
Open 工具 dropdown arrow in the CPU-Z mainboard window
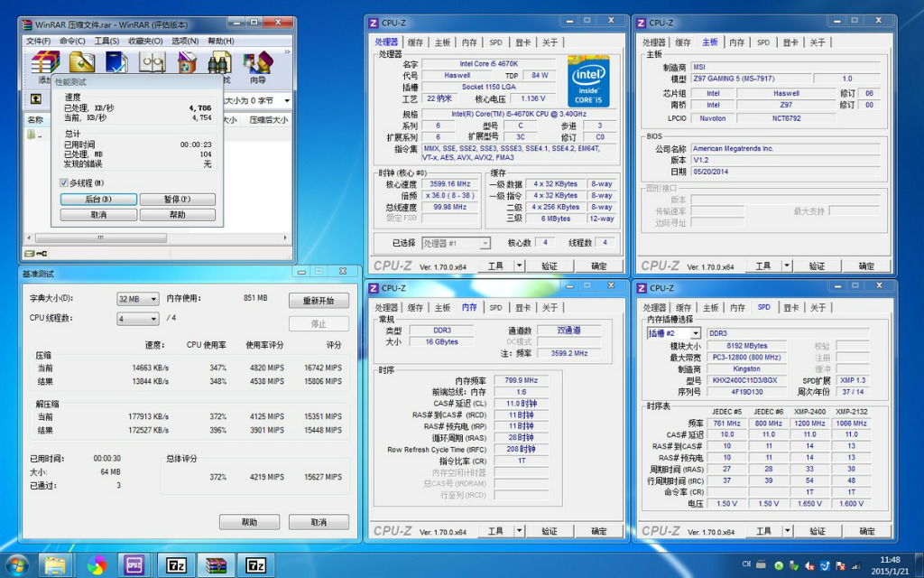point(787,266)
